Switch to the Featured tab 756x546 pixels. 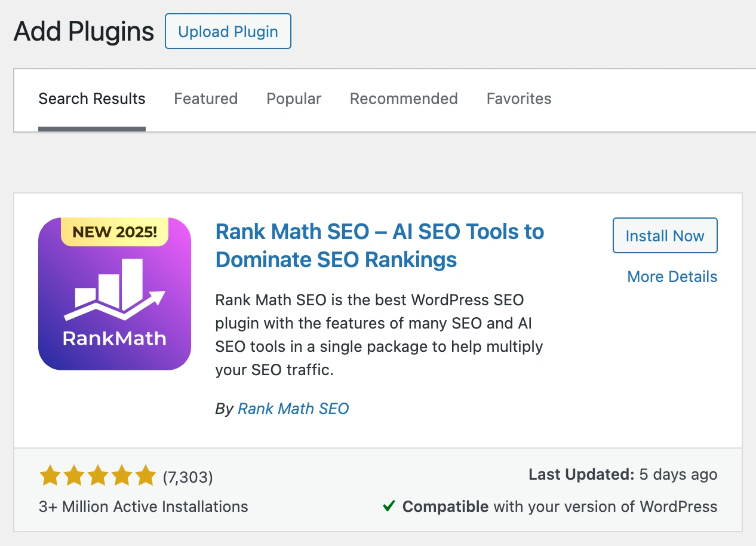pyautogui.click(x=205, y=99)
